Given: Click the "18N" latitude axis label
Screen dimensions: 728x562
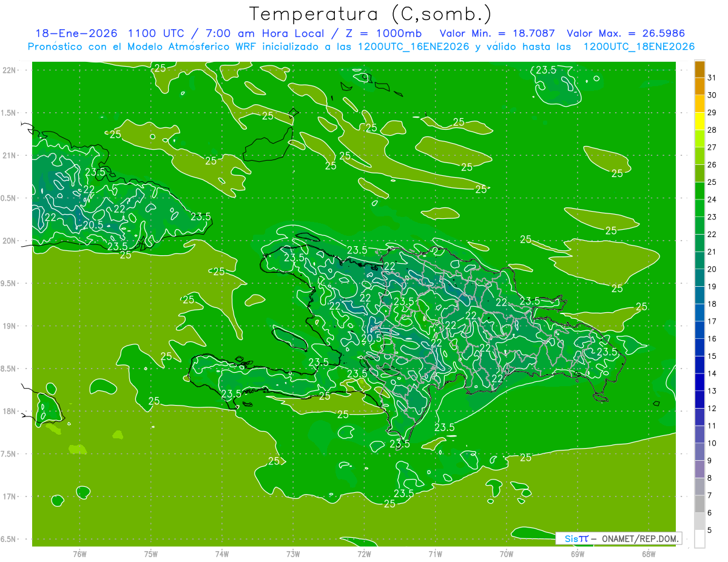Looking at the screenshot, I should click(10, 411).
